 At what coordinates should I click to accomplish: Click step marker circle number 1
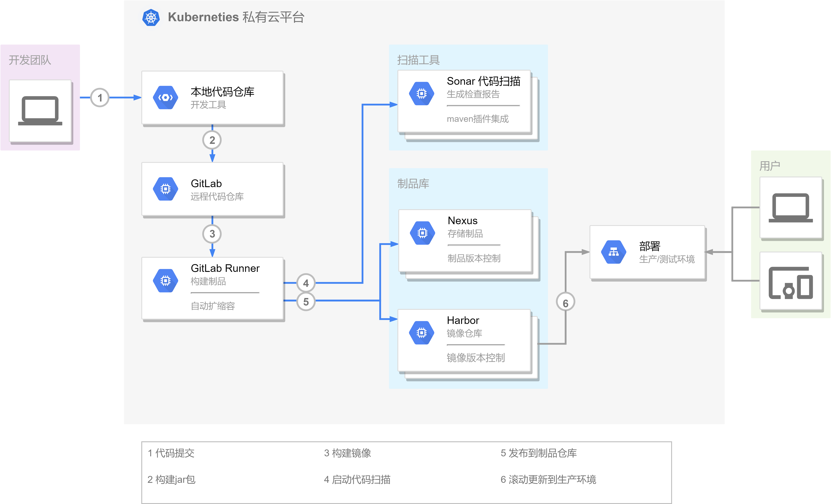[x=100, y=98]
